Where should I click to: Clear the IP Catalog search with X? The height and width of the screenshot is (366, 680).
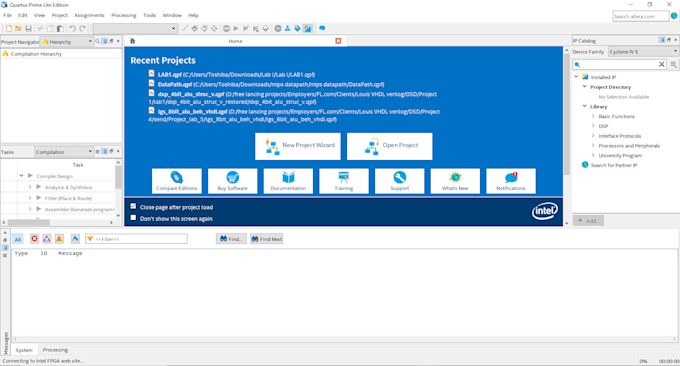tap(661, 64)
